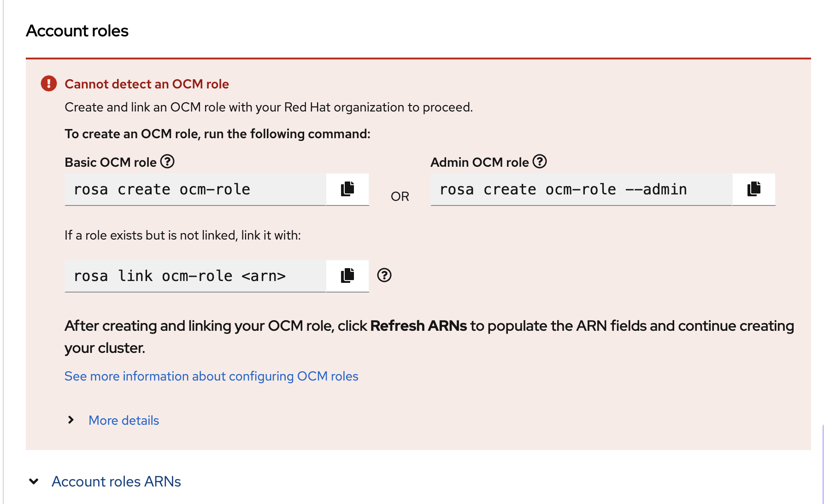Open help for Basic OCM role
Image resolution: width=824 pixels, height=504 pixels.
167,162
